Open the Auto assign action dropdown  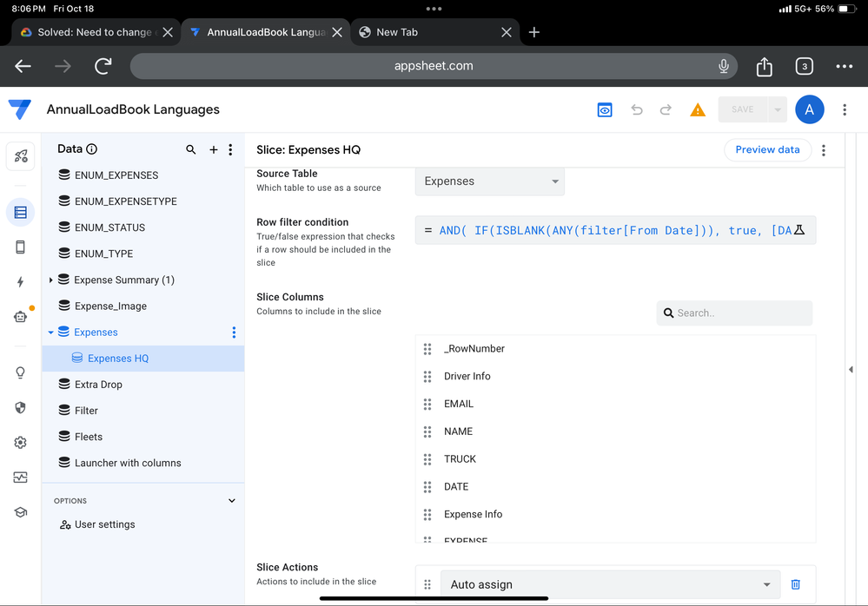tap(611, 584)
